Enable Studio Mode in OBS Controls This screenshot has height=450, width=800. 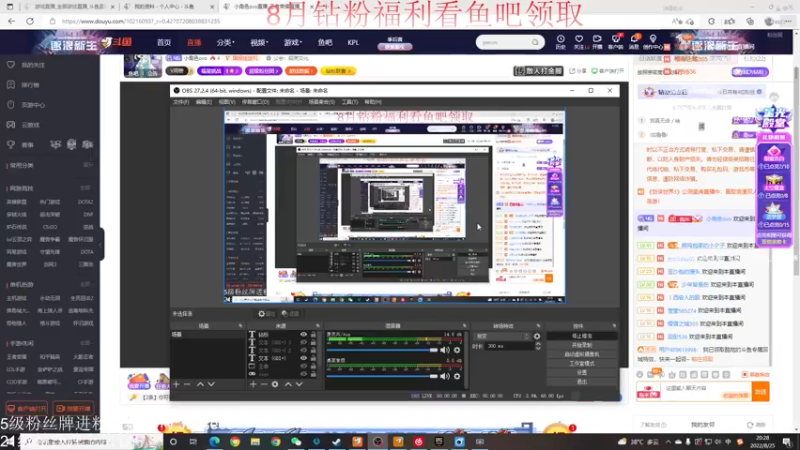(582, 363)
